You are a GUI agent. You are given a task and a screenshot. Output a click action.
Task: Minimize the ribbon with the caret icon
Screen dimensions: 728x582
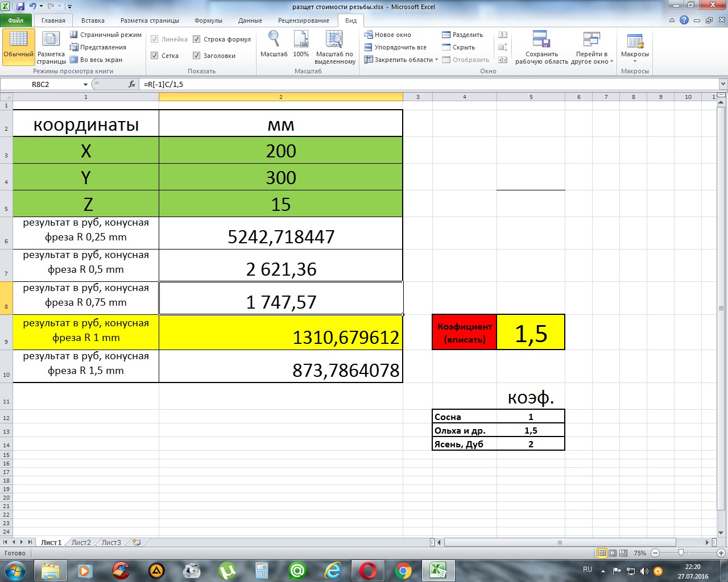click(672, 20)
